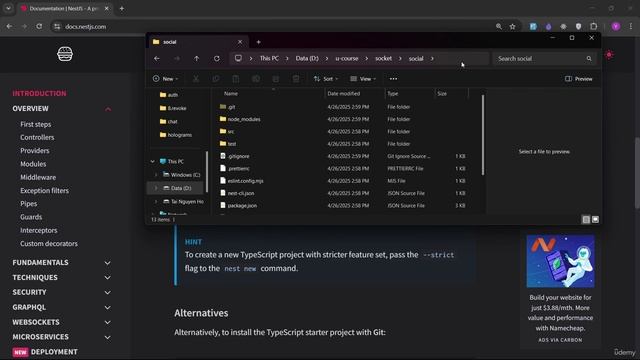640x360 pixels.
Task: Open holograms folder in navigation pane
Action: (x=180, y=135)
